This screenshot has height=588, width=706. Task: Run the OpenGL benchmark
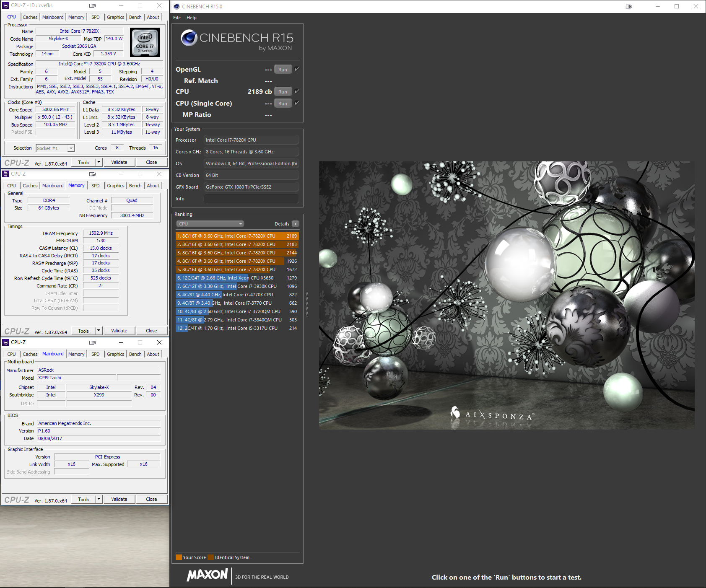click(283, 70)
